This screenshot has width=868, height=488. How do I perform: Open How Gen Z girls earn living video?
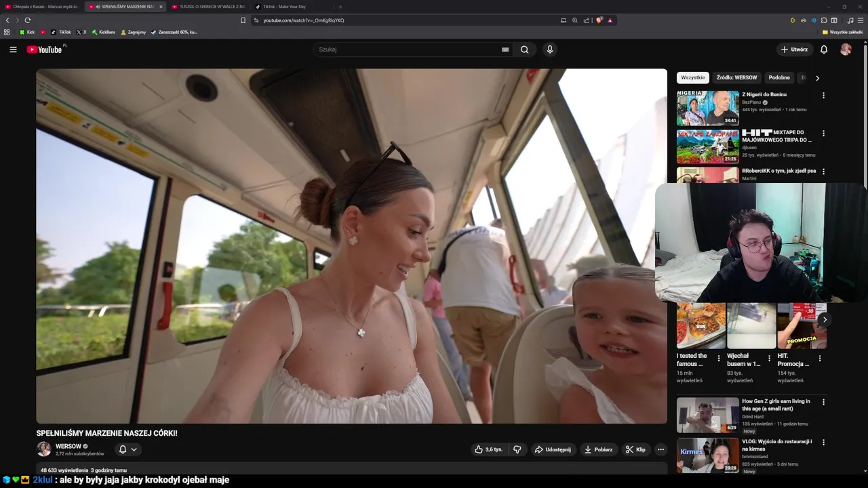coord(707,415)
